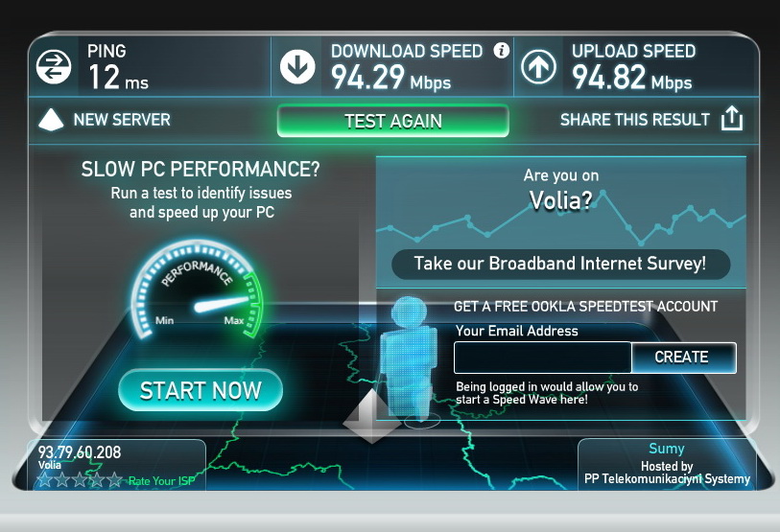
Task: Click the Performance gauge dial
Action: click(198, 290)
